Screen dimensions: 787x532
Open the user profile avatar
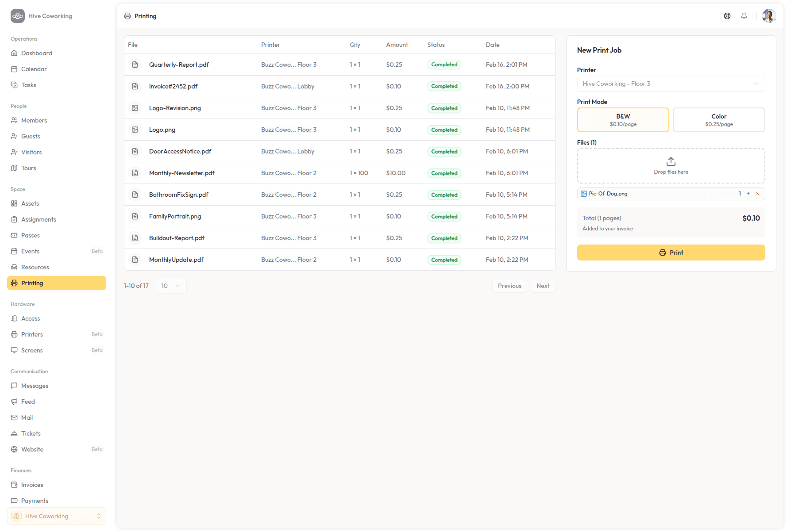pos(769,16)
